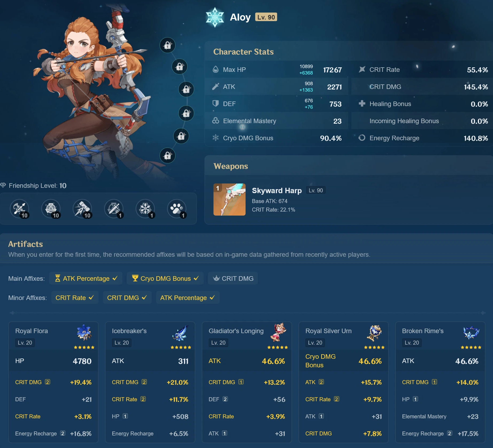Click the Royal Flora artifact name

pos(32,331)
